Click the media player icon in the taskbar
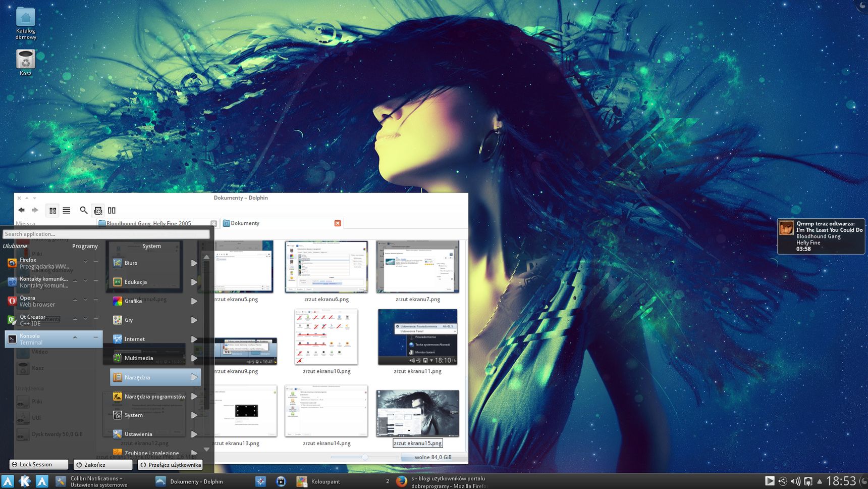The height and width of the screenshot is (489, 868). pos(281,481)
